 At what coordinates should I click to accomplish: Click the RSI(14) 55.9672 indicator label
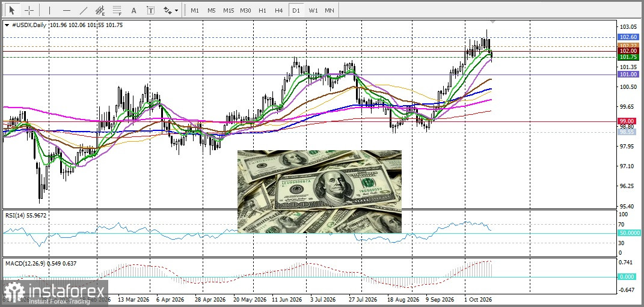tap(25, 214)
